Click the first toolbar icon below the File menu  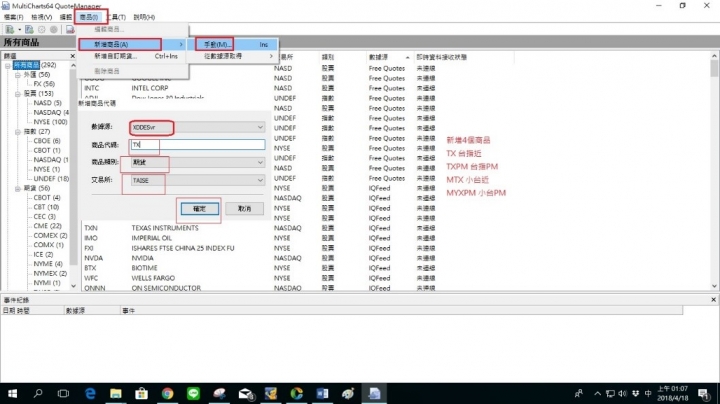[x=9, y=29]
